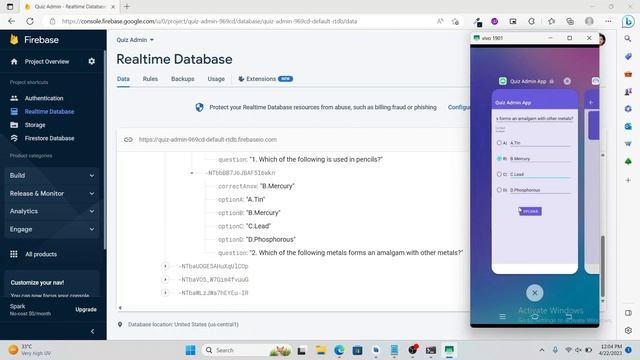Add new sidebar app plus icon
This screenshot has height=360, width=640.
coord(628,180)
